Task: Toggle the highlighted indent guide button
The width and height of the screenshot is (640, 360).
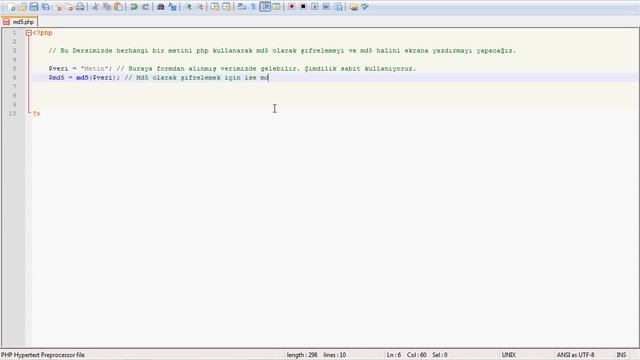Action: pyautogui.click(x=265, y=7)
